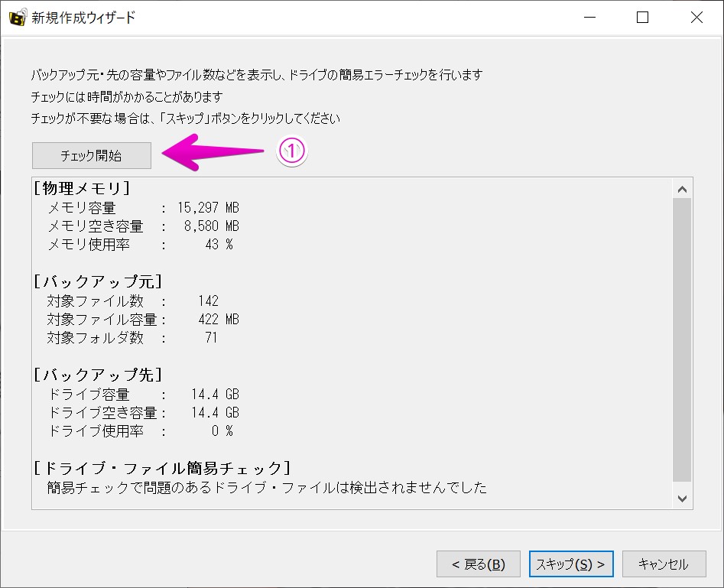
Task: Select the [物理メモリ] heading
Action: (83, 188)
